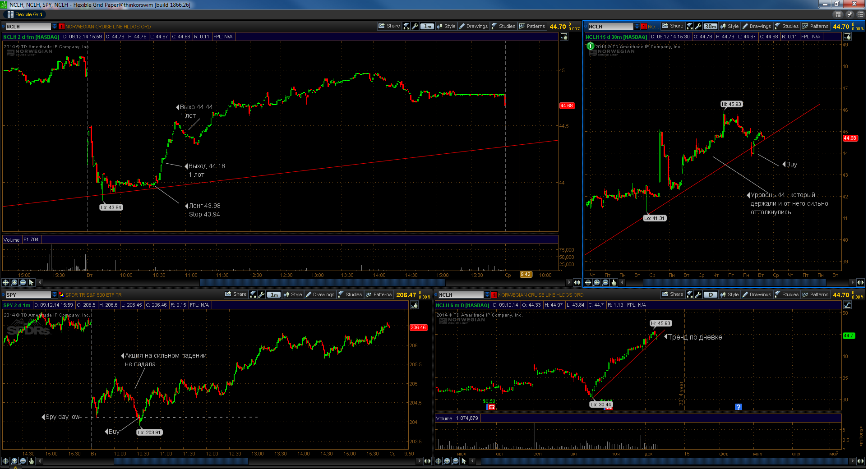The width and height of the screenshot is (868, 469).
Task: Click the crosshair tool under the SPY chart
Action: tap(6, 461)
